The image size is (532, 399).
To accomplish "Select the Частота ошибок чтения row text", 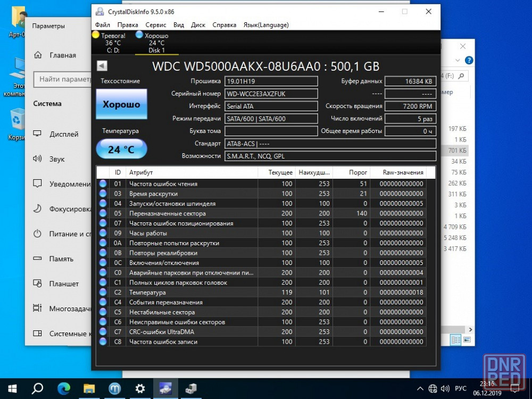I will (163, 184).
